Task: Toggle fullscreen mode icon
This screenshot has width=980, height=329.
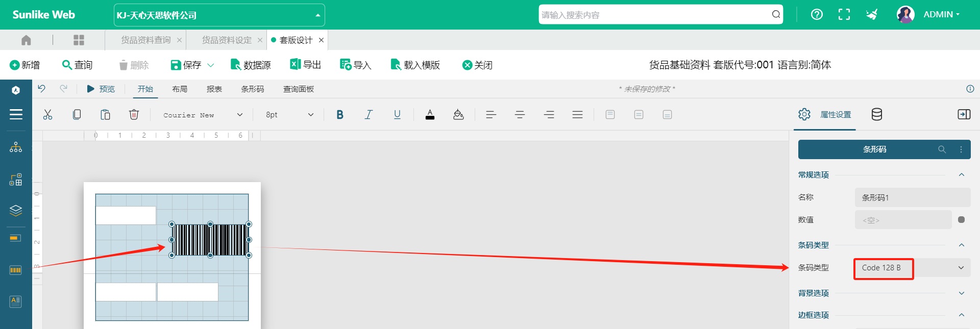Action: 844,14
